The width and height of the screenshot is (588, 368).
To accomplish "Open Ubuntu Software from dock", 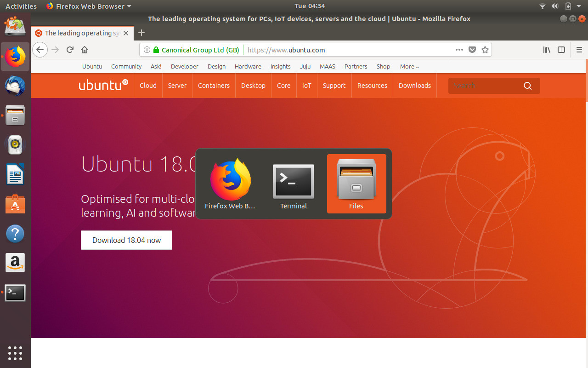I will pos(15,203).
